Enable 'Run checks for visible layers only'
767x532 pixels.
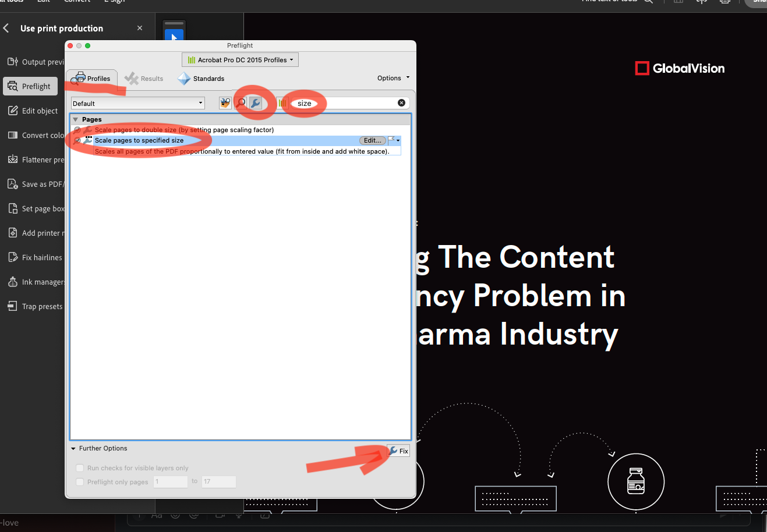(x=80, y=468)
